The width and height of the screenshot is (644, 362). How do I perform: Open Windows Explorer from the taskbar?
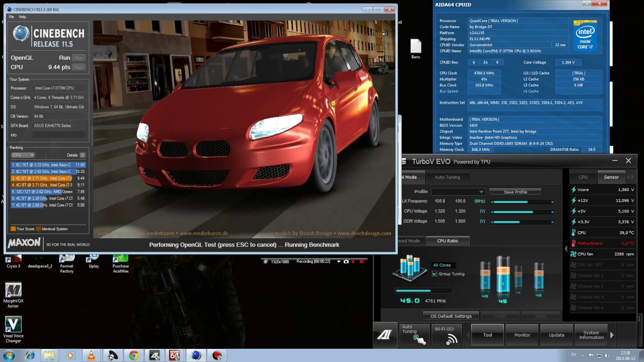pos(49,355)
